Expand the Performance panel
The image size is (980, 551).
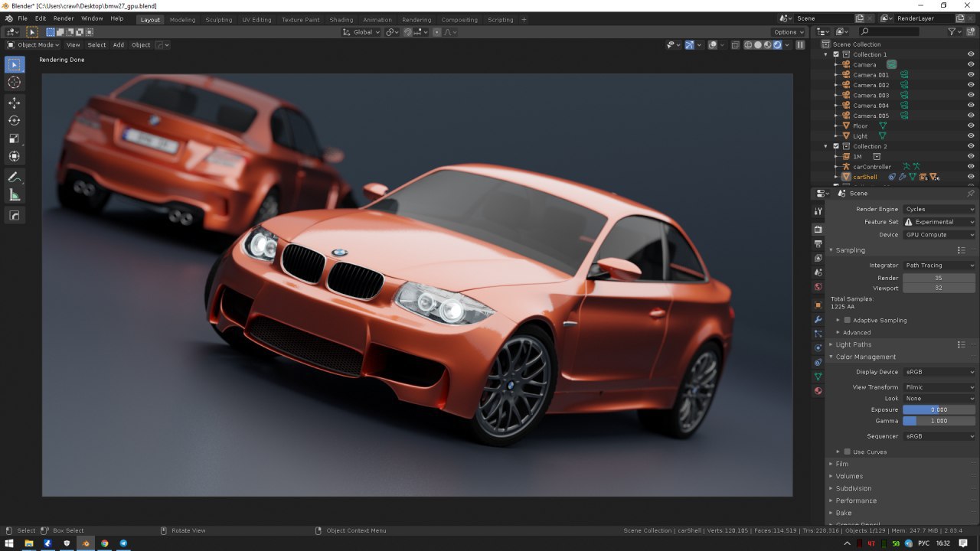click(856, 500)
